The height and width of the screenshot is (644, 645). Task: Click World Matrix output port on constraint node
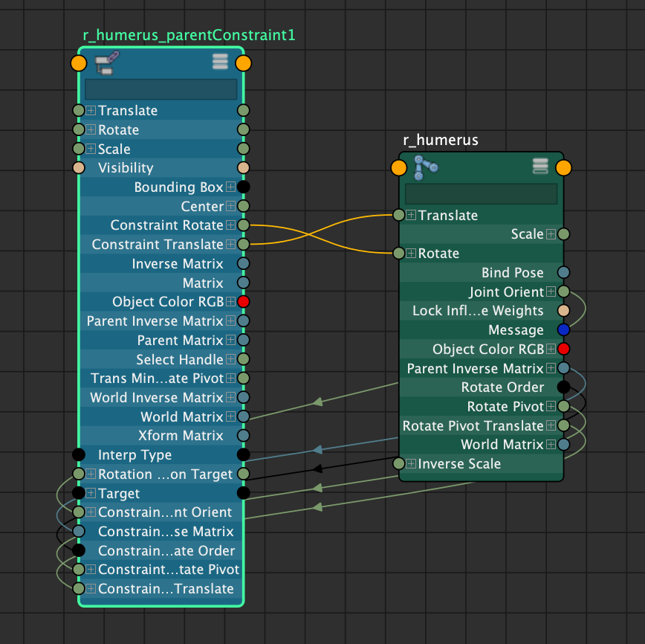[243, 416]
